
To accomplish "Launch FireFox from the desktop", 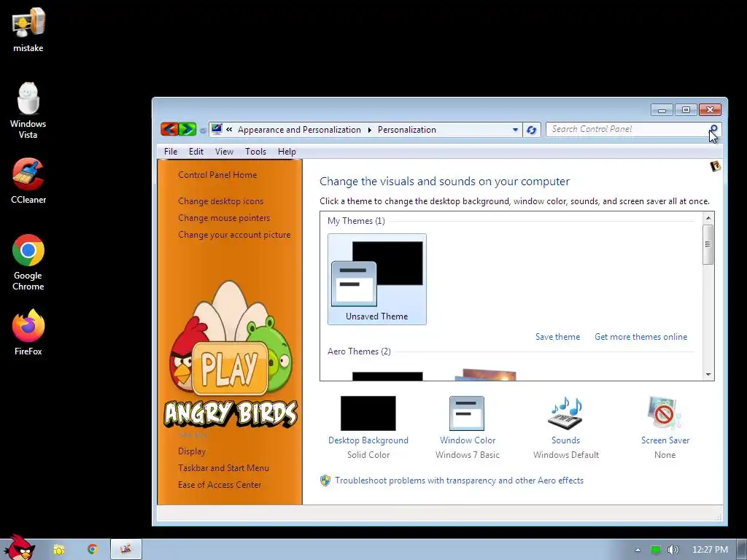I will 28,332.
